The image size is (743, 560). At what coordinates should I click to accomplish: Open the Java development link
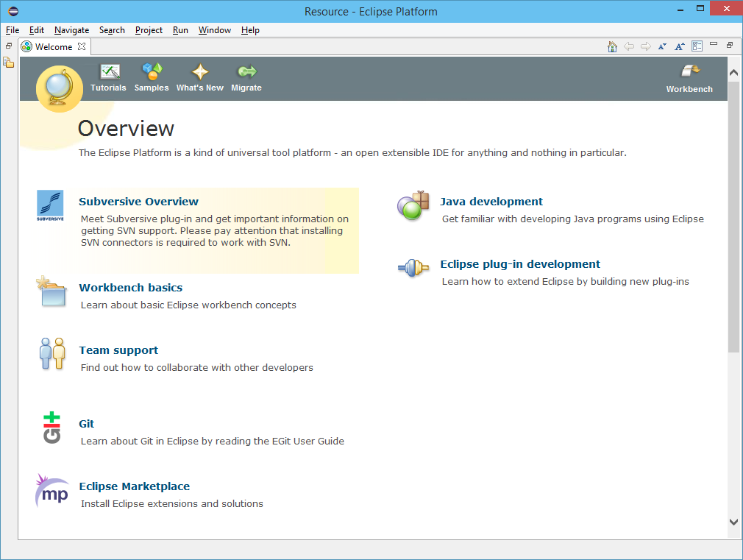491,202
